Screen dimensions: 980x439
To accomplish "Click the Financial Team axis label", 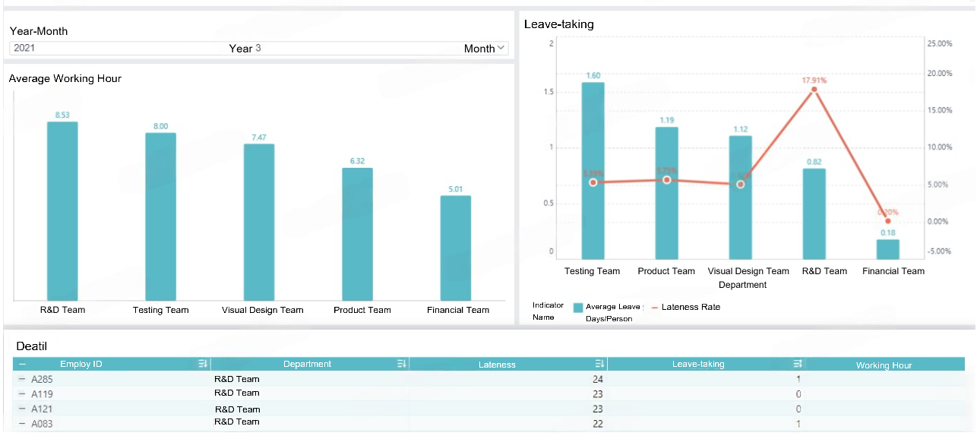I will click(x=892, y=270).
